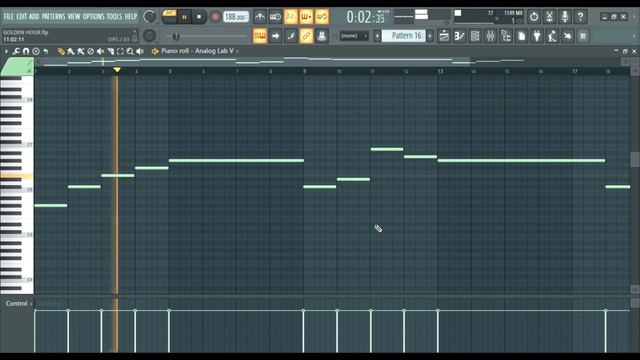Open the Piano roll view icon
Image resolution: width=640 pixels, height=360 pixels.
pyautogui.click(x=460, y=36)
